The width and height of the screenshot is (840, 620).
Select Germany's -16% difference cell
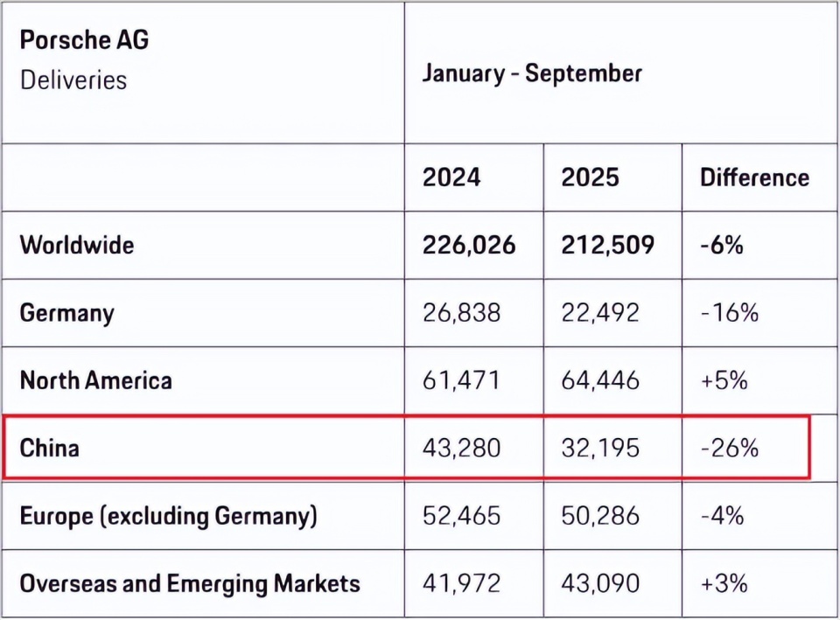point(729,312)
